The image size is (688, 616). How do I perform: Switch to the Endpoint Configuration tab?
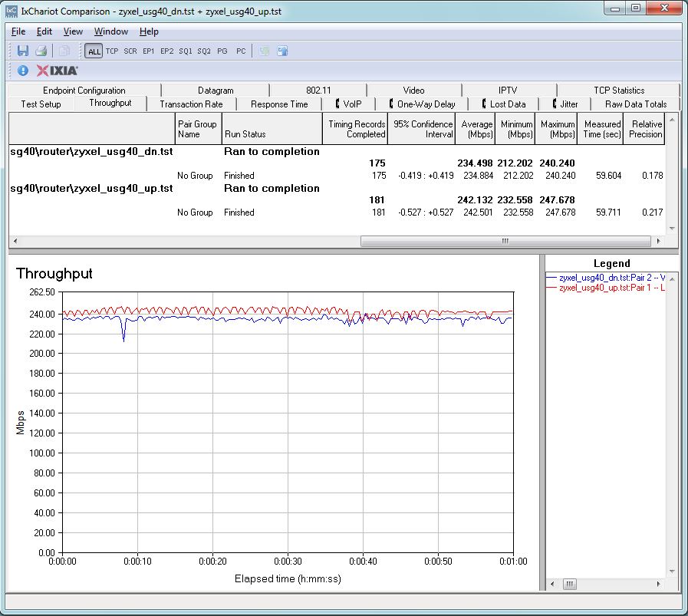click(x=84, y=91)
